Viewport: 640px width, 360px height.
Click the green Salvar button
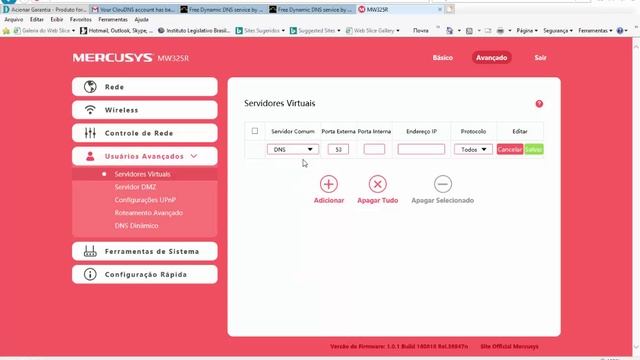533,149
